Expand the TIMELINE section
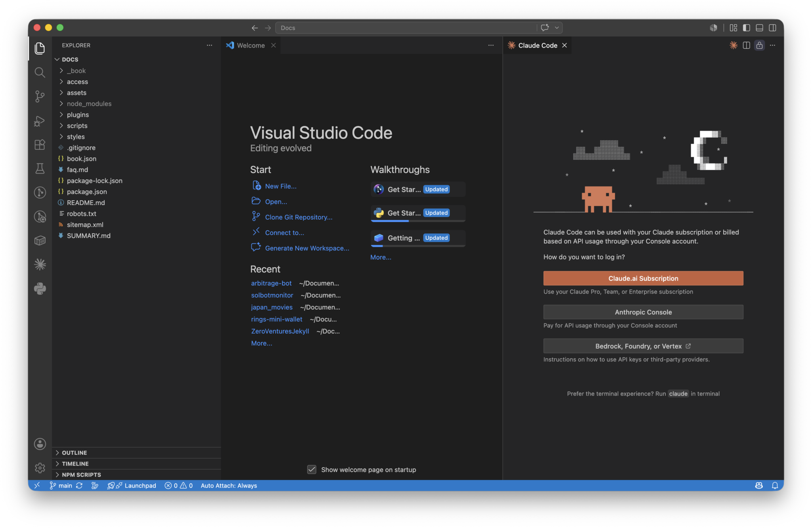 (136, 464)
